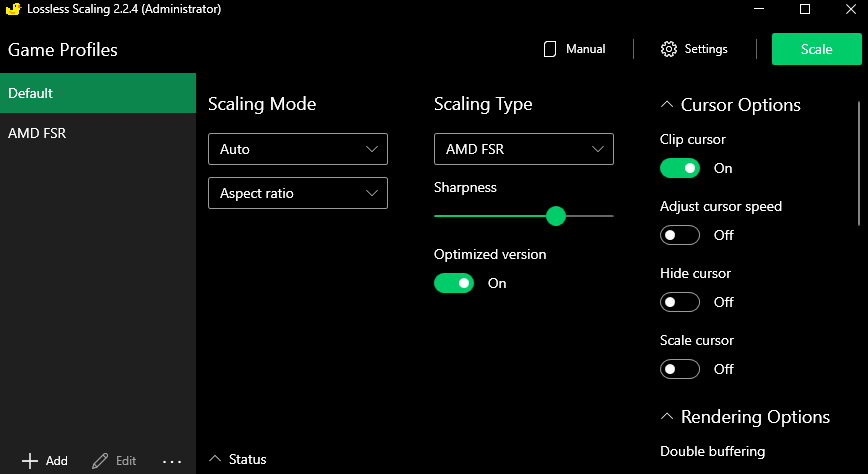Click the Sharpness slider handle
Viewport: 868px width, 474px height.
coord(556,216)
